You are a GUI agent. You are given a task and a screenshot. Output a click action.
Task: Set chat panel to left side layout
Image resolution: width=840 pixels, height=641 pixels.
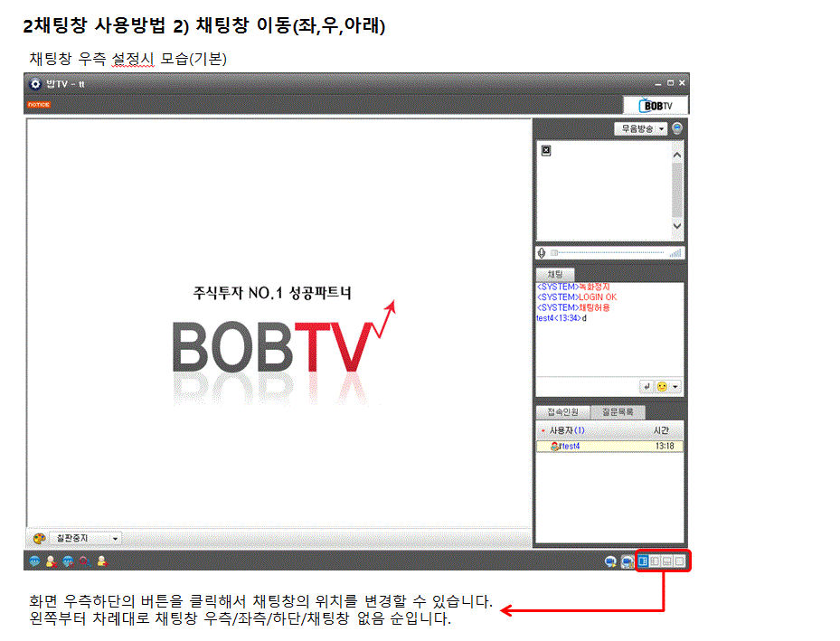pos(655,561)
